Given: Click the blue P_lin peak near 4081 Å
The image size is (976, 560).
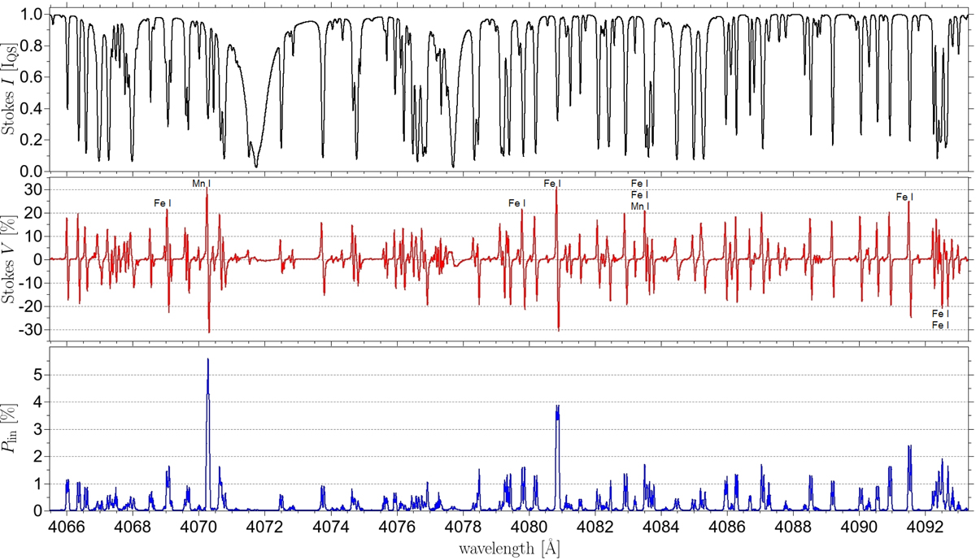Looking at the screenshot, I should point(557,408).
